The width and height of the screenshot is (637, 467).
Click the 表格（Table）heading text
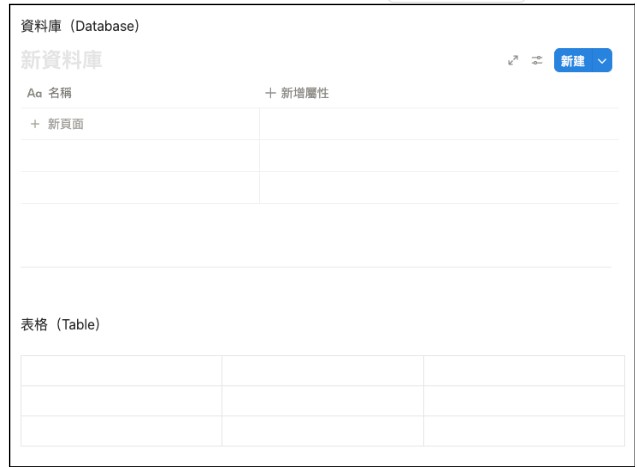click(61, 324)
